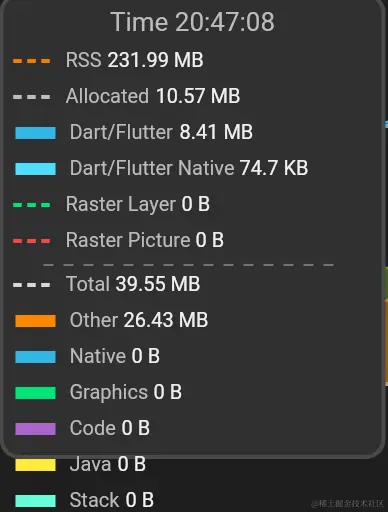Image resolution: width=388 pixels, height=512 pixels.
Task: Click the green dashed Raster Layer marker
Action: coord(32,205)
